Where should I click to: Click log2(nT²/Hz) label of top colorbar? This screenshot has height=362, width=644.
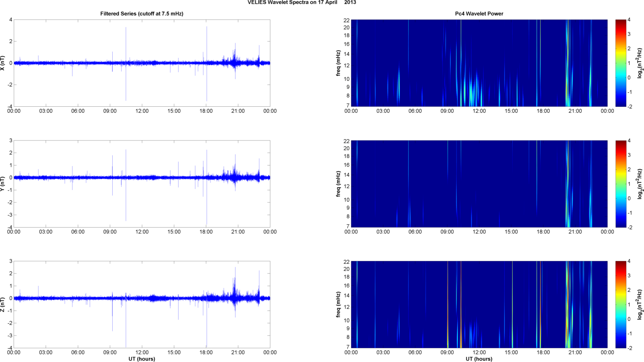click(x=640, y=63)
